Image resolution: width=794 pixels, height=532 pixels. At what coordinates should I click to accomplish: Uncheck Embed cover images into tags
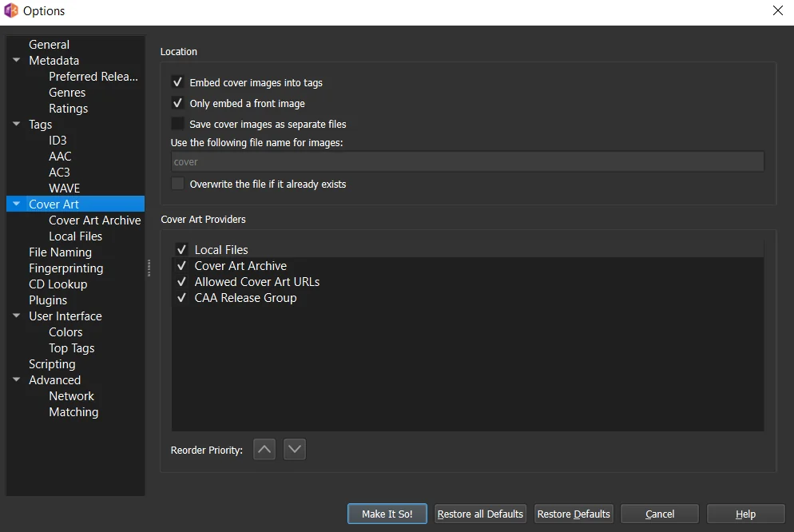coord(178,82)
